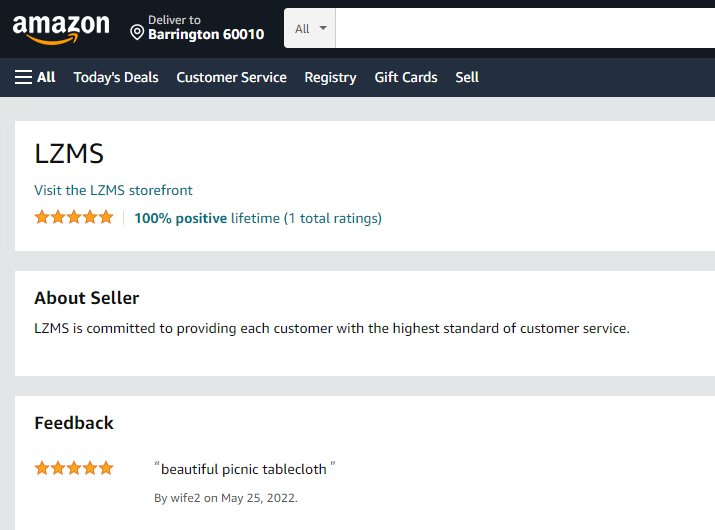Click the "By wife2 on May 25, 2022" byline

click(226, 498)
